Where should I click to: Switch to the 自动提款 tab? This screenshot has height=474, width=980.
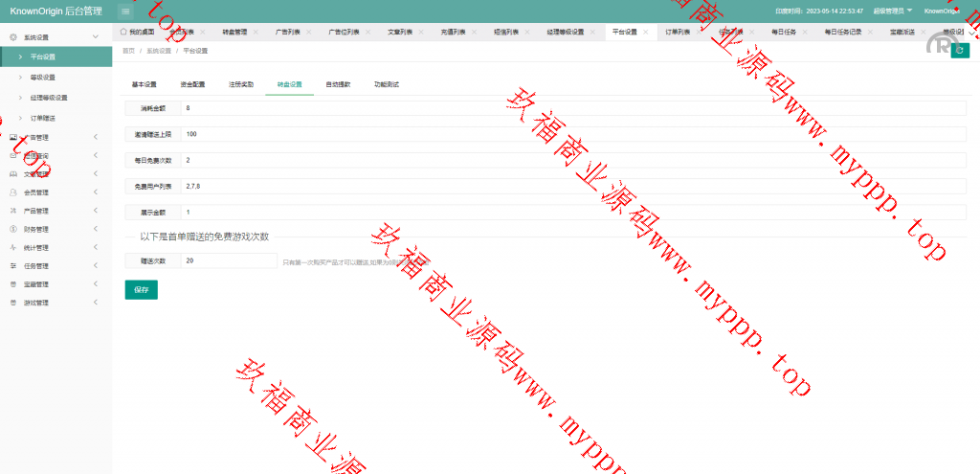[x=338, y=84]
